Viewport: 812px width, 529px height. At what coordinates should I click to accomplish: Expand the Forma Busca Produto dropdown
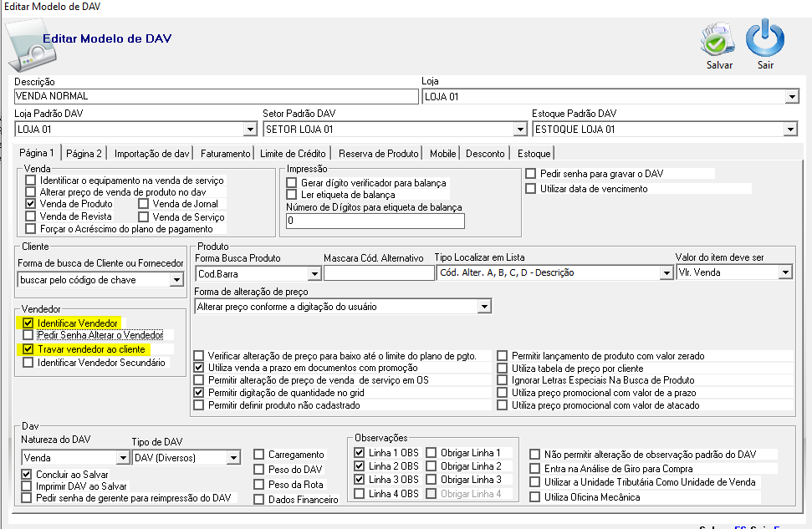click(x=314, y=274)
